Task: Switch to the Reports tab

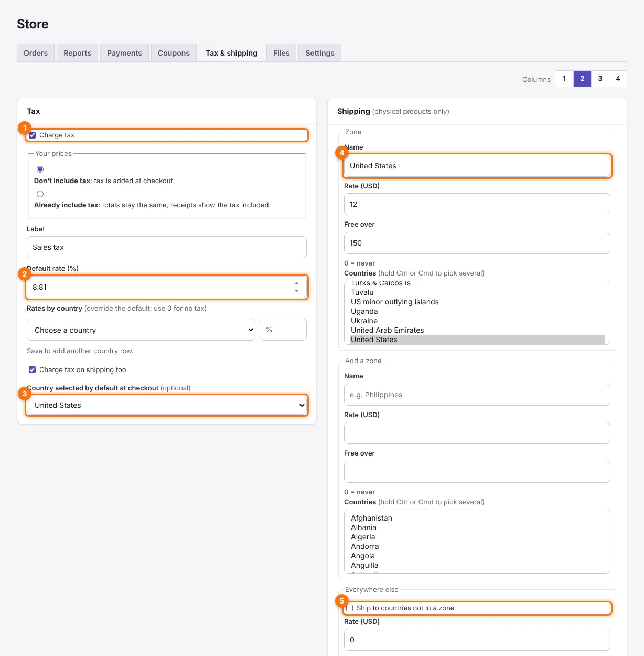Action: click(x=77, y=53)
